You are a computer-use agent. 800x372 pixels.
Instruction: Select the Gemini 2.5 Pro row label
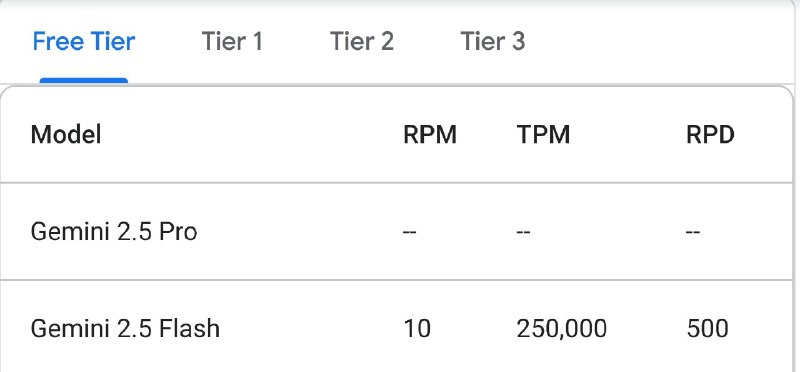point(114,232)
